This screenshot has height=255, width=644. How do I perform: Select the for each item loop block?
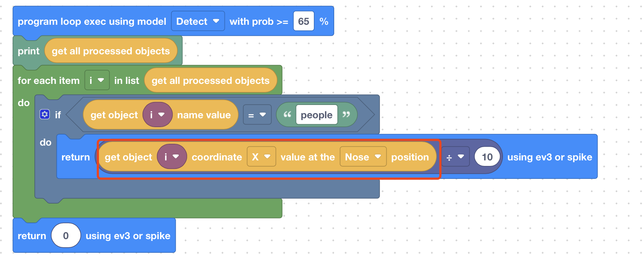click(48, 81)
